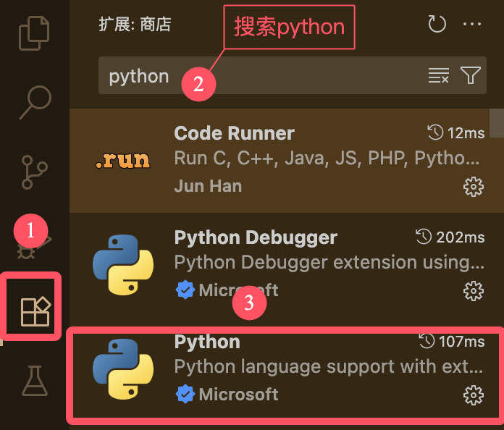This screenshot has height=430, width=504.
Task: Click the Python Debugger description text
Action: 329,263
